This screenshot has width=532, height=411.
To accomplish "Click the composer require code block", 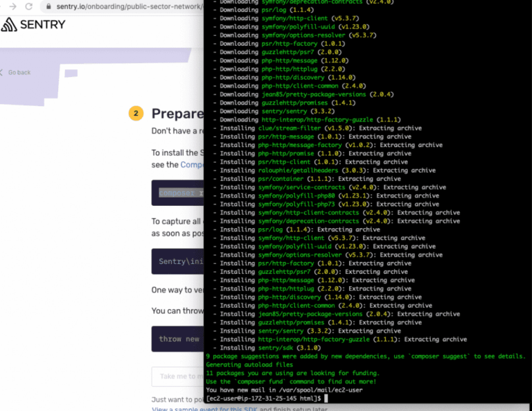I will (177, 193).
